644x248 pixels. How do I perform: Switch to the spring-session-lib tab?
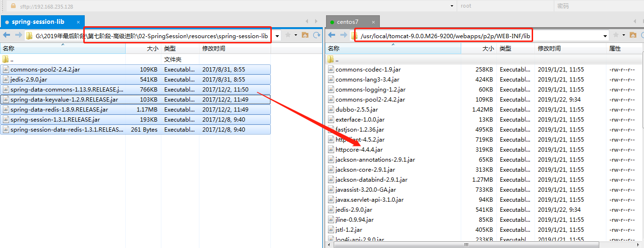38,22
